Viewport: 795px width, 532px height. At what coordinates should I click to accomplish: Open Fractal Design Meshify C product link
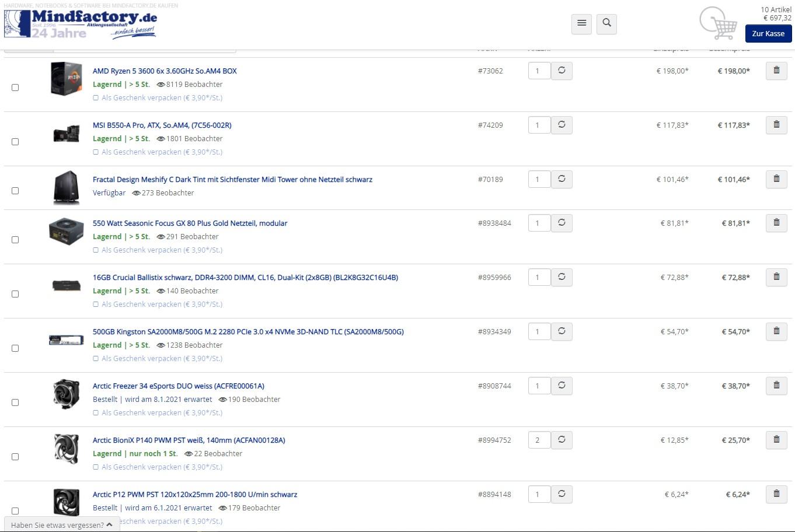click(x=232, y=180)
